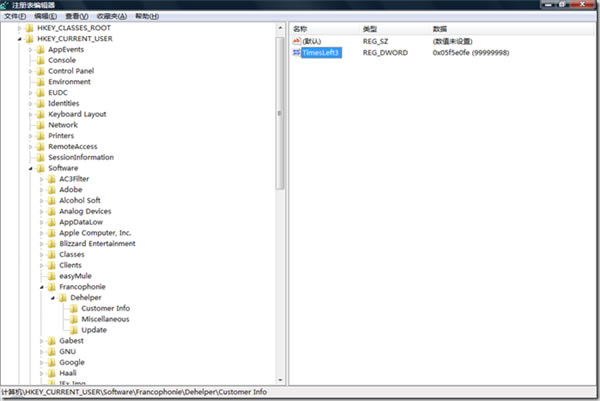
Task: Click the tree pane scroll down arrow
Action: click(280, 380)
